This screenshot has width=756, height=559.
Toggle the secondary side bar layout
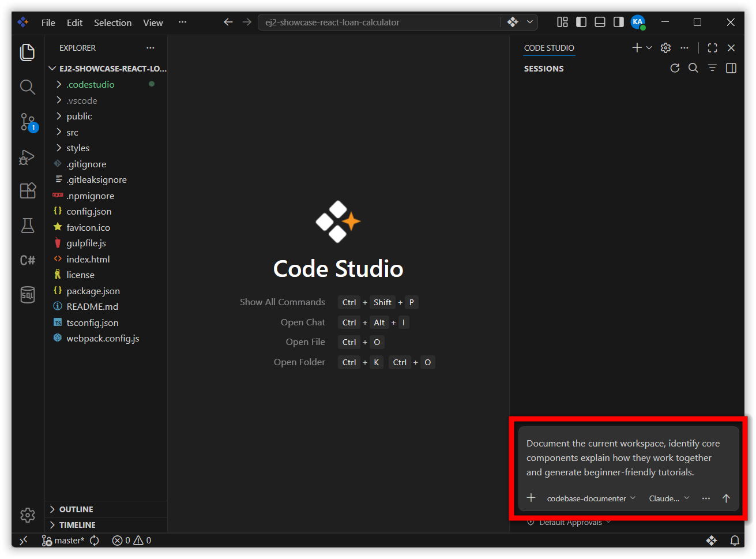[618, 22]
